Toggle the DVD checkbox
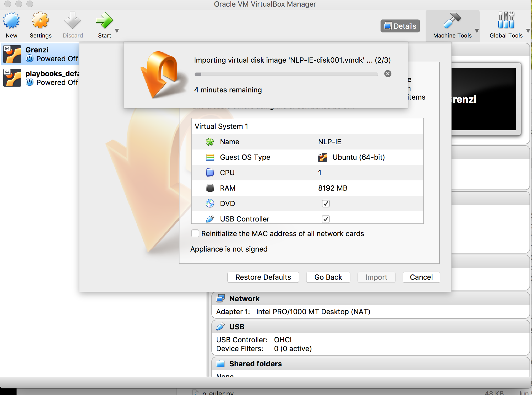This screenshot has width=532, height=395. point(326,204)
